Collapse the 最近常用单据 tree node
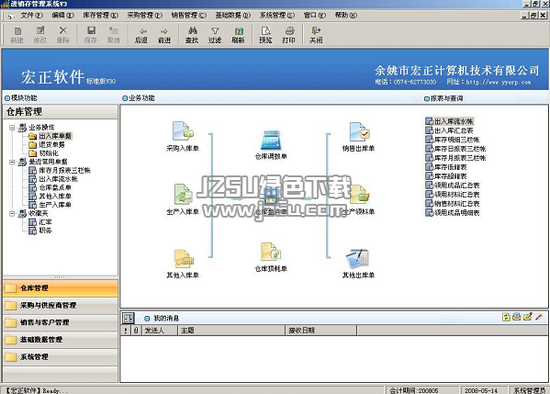This screenshot has height=394, width=550. 12,162
